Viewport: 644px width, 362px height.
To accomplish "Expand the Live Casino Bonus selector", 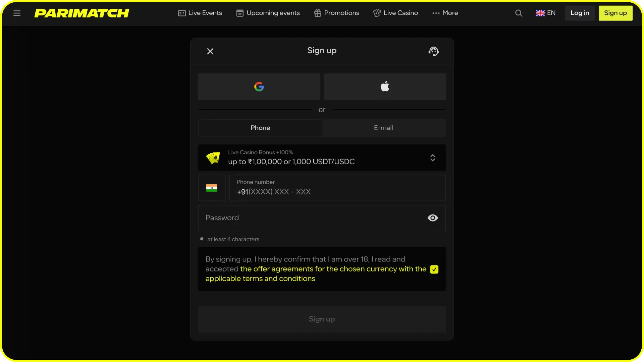I will tap(322, 158).
